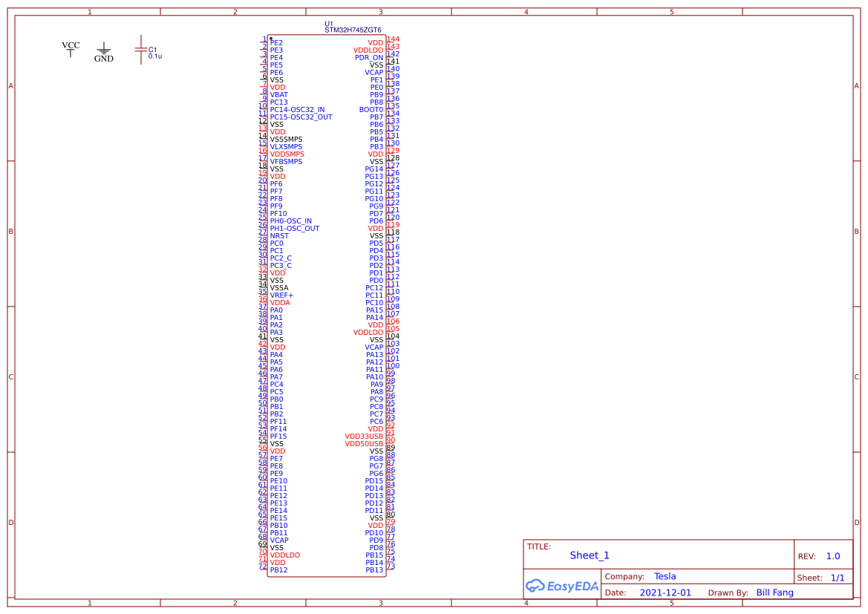
Task: Click the PC15-OSC32_OUT pin label
Action: pos(301,117)
